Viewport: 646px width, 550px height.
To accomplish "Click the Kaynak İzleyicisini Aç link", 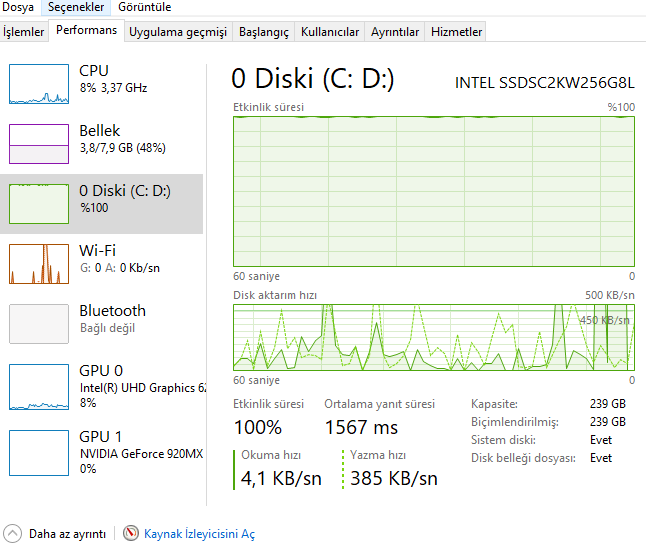I will [199, 534].
